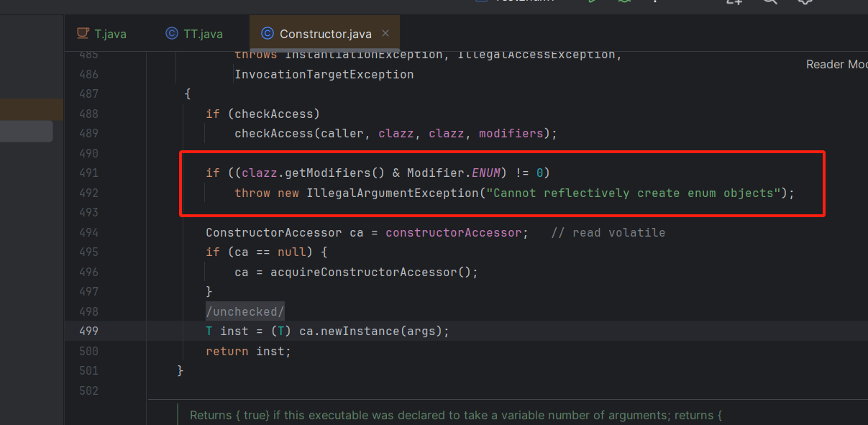Click the "Cannot reflectively create enum objects" string
The image size is (868, 425).
pyautogui.click(x=634, y=193)
